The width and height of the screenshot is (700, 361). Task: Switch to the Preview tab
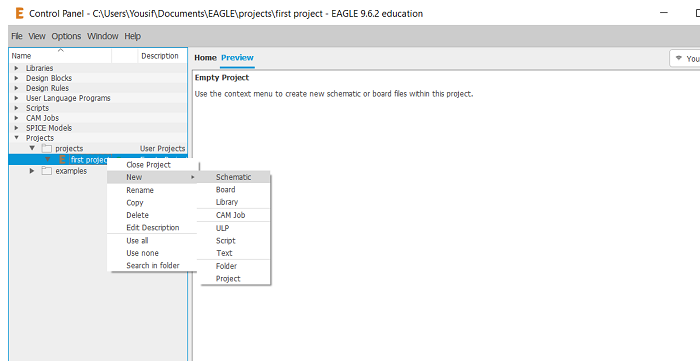[237, 58]
